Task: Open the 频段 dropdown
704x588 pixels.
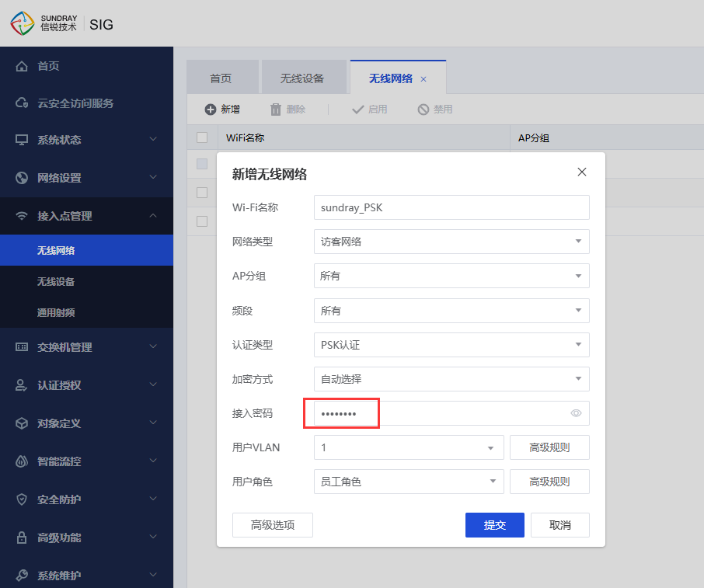Action: pyautogui.click(x=451, y=310)
